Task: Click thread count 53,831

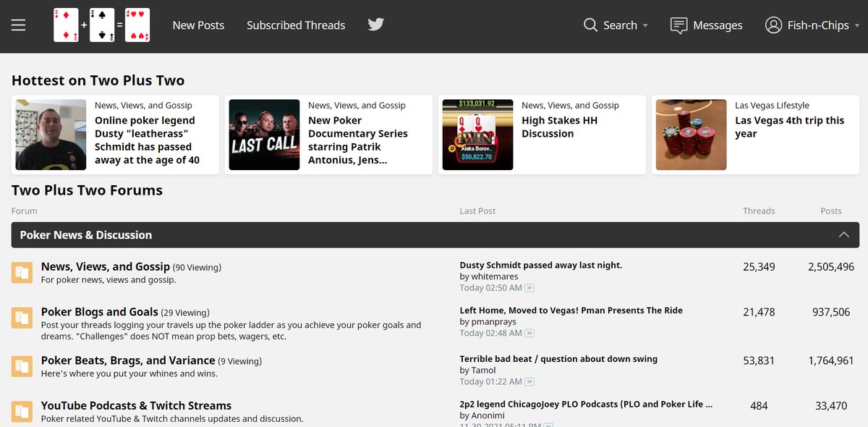Action: pyautogui.click(x=759, y=360)
